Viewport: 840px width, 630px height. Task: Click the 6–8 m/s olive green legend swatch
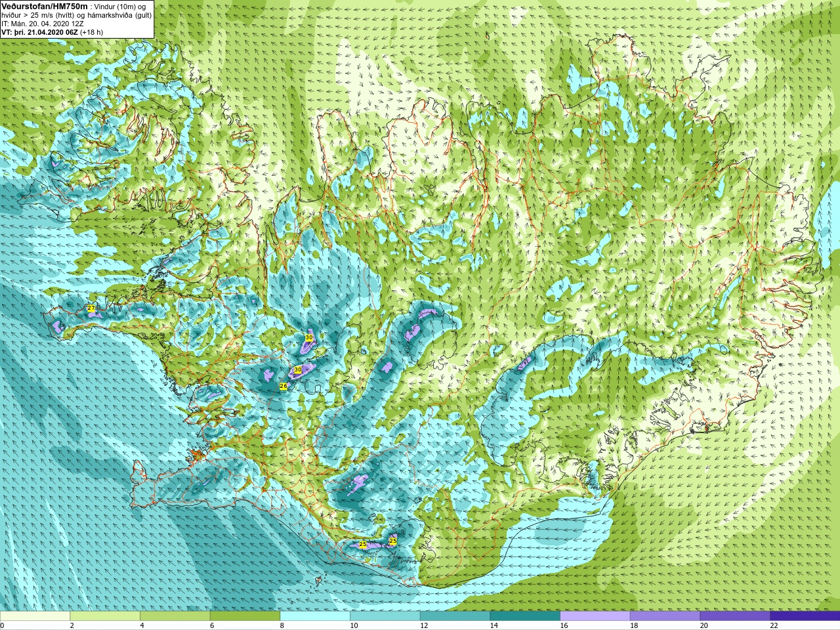coord(245,616)
